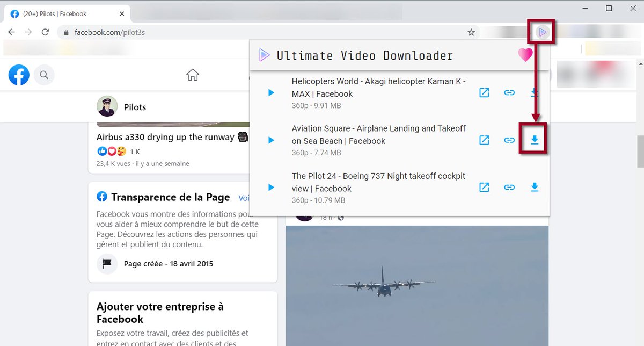Open Facebook search
This screenshot has width=644, height=346.
point(45,75)
